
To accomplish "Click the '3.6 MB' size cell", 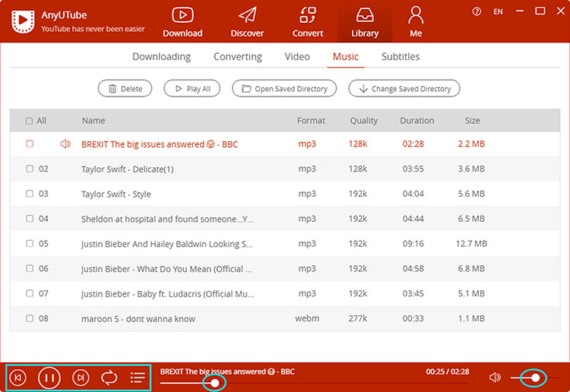I will (471, 169).
